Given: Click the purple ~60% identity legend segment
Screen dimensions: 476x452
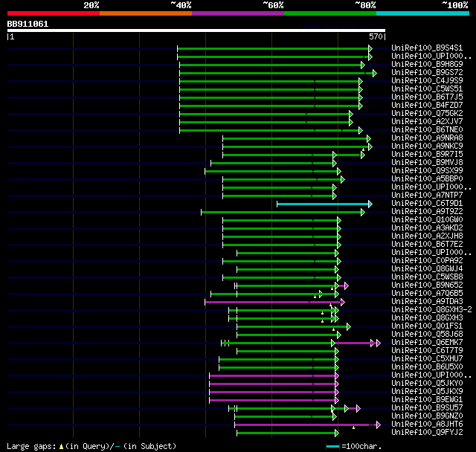Looking at the screenshot, I should 238,13.
